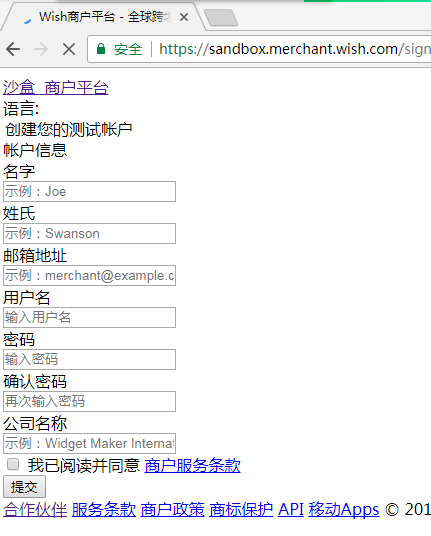Click the 创建您的测试帐户 heading text
Screen dimensions: 431x536
coord(68,130)
